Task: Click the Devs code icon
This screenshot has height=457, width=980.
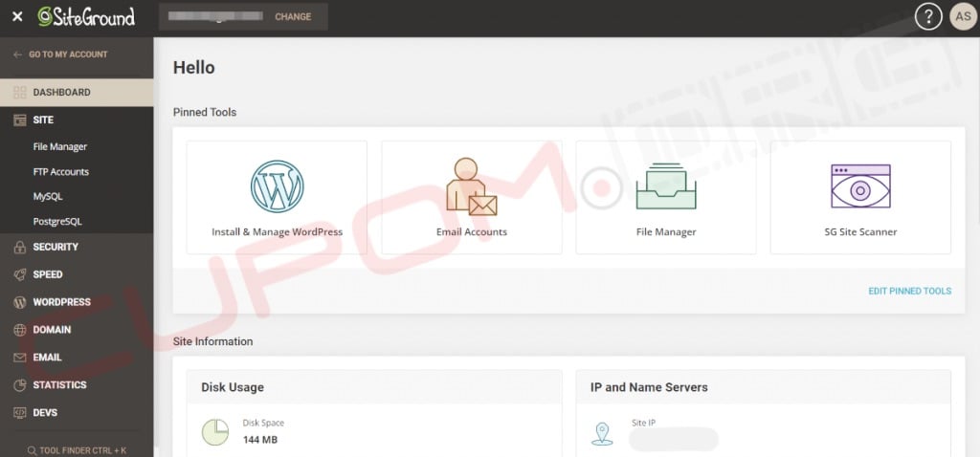Action: tap(20, 413)
